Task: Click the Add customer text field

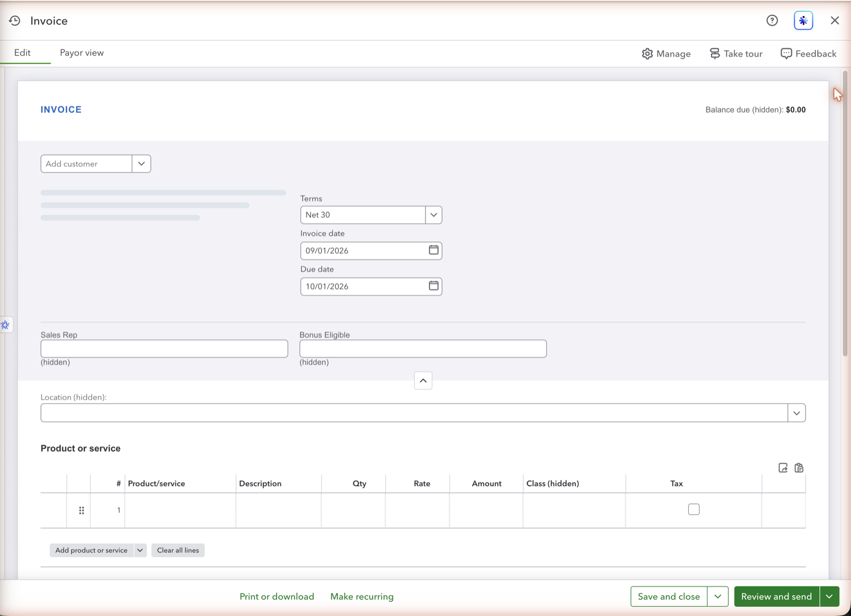Action: pos(86,164)
